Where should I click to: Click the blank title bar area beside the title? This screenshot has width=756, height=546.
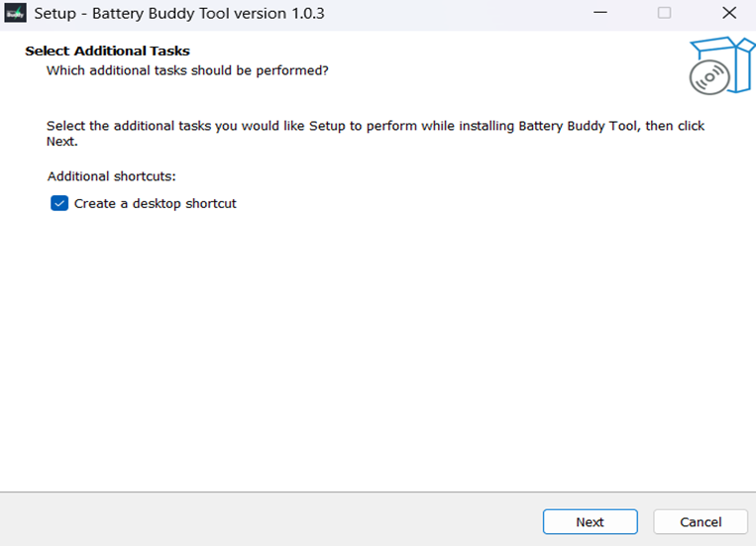456,14
